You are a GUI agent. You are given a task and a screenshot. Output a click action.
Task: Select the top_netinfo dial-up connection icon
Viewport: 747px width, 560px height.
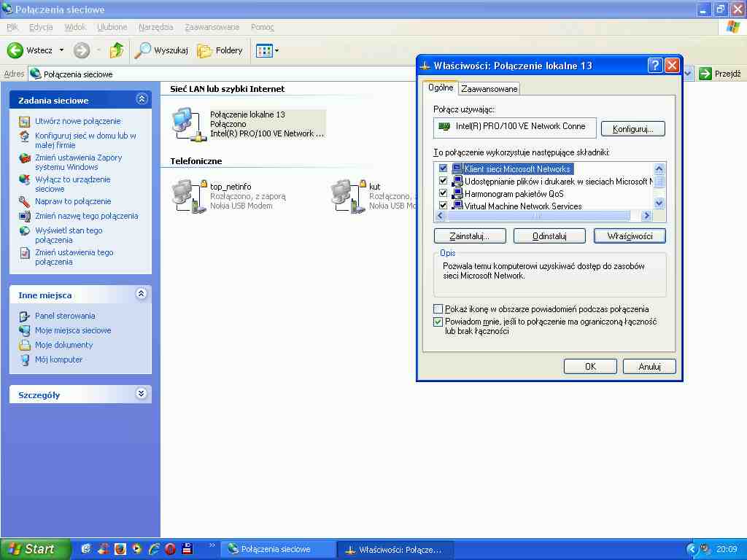[x=190, y=195]
